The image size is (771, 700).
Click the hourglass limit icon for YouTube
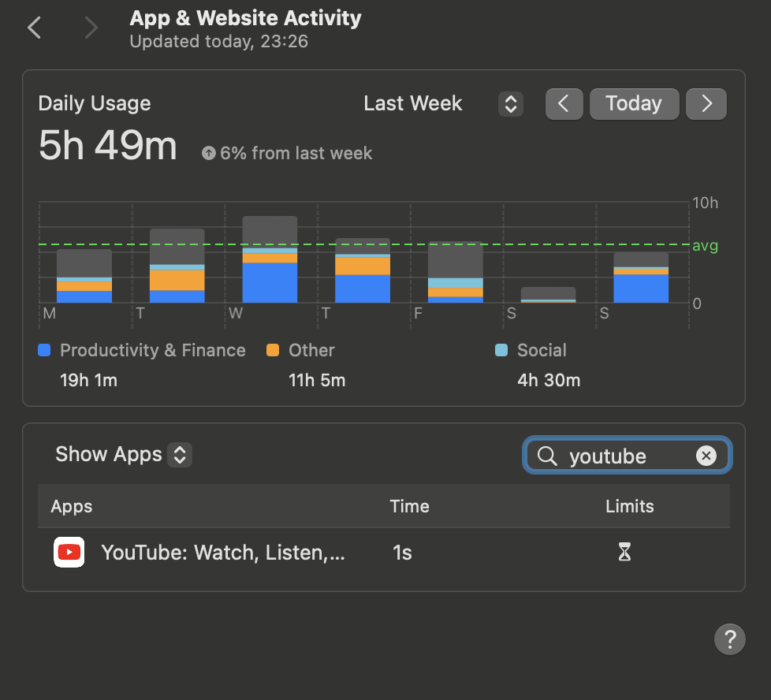623,552
